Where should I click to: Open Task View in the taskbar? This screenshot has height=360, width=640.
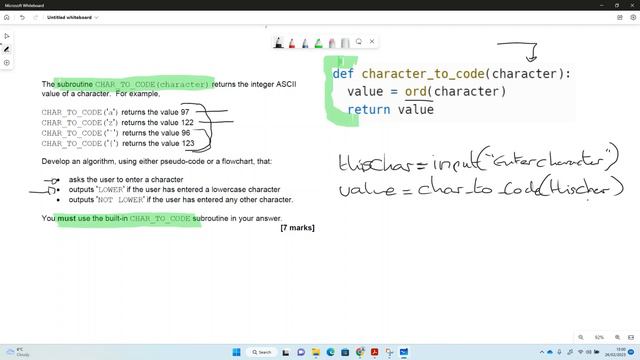(286, 352)
